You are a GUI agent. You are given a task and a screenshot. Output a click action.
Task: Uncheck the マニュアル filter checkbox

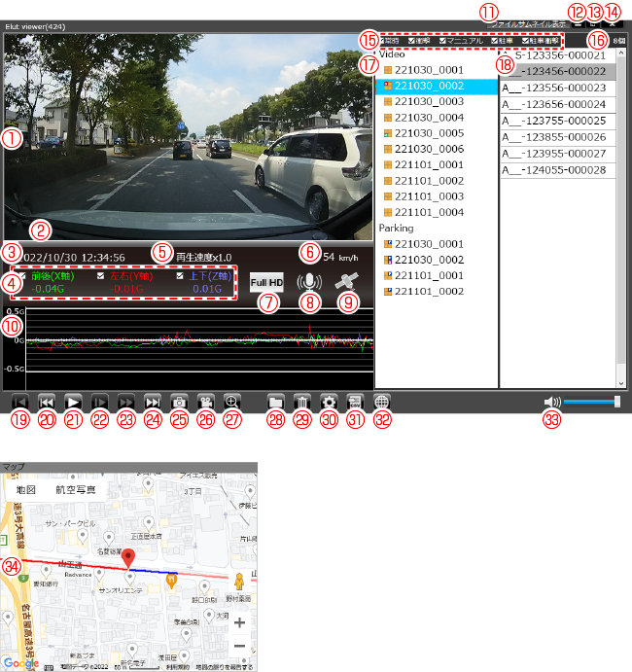pos(443,41)
